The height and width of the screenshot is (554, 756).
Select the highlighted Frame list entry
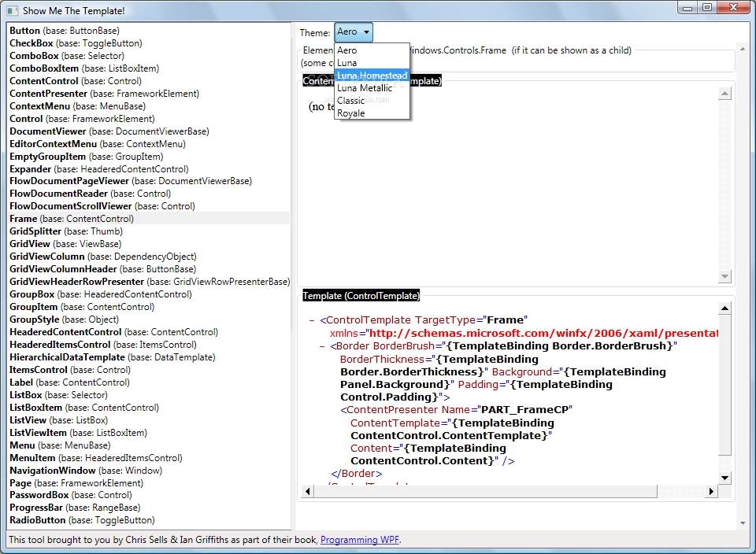pos(150,219)
